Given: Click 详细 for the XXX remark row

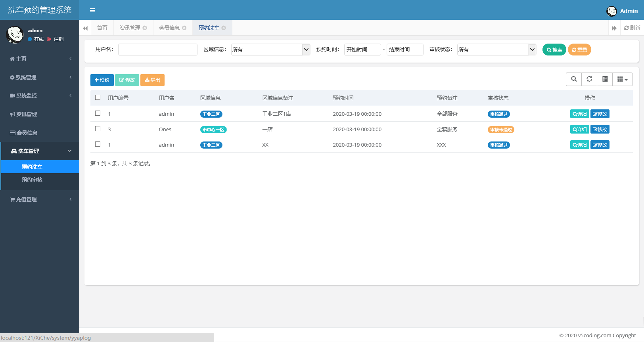Looking at the screenshot, I should [579, 145].
